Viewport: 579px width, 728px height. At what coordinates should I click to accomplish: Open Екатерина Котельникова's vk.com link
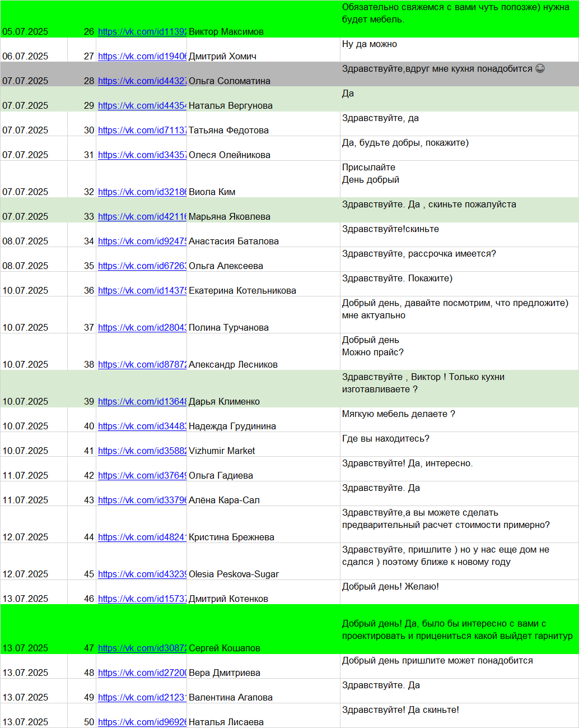[x=142, y=291]
